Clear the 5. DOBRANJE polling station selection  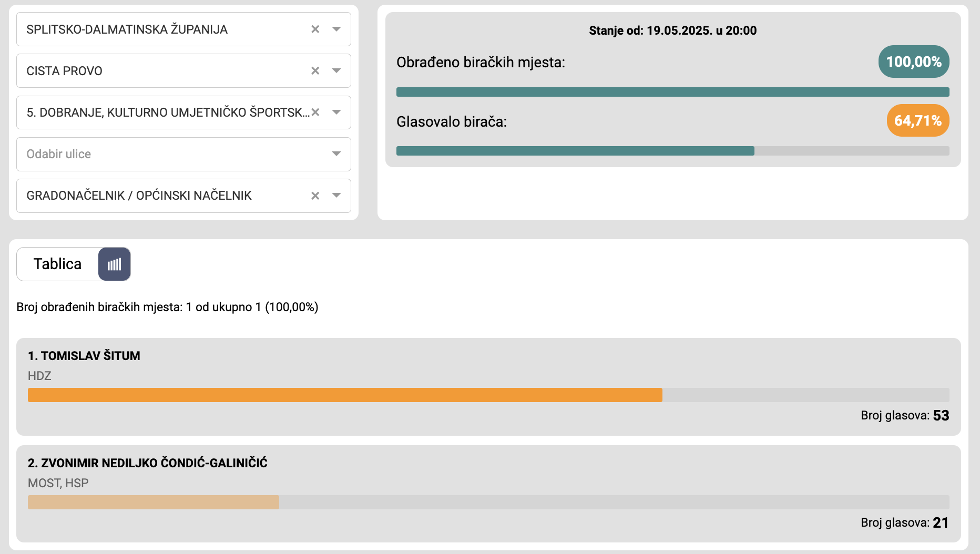pyautogui.click(x=315, y=112)
